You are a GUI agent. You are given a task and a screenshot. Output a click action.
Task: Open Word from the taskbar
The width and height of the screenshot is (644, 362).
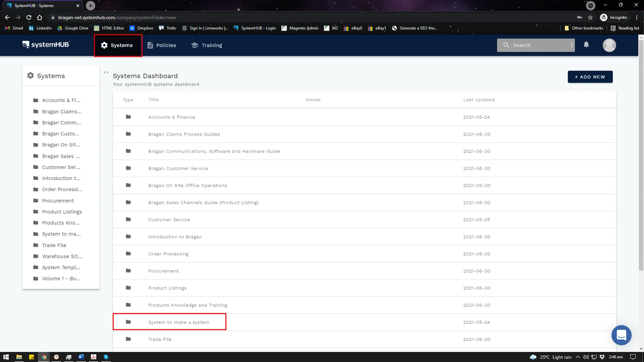click(x=81, y=357)
